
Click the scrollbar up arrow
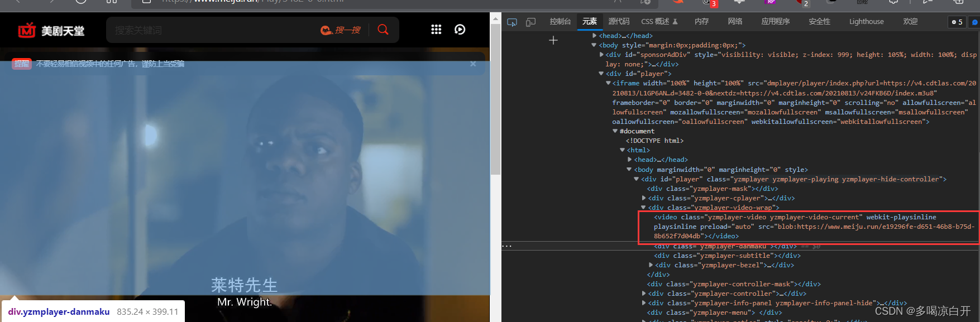(495, 18)
